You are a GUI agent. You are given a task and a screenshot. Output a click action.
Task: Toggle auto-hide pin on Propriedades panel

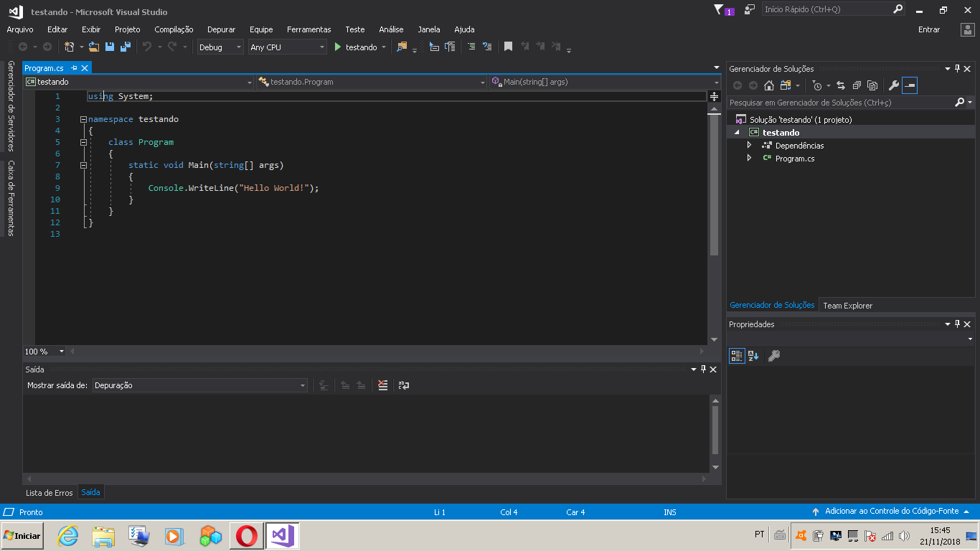957,324
